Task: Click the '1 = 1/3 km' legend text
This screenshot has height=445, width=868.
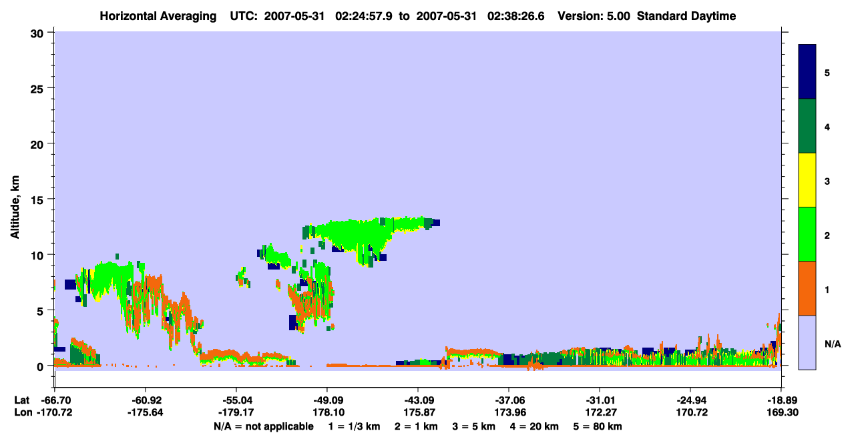Action: 354,426
